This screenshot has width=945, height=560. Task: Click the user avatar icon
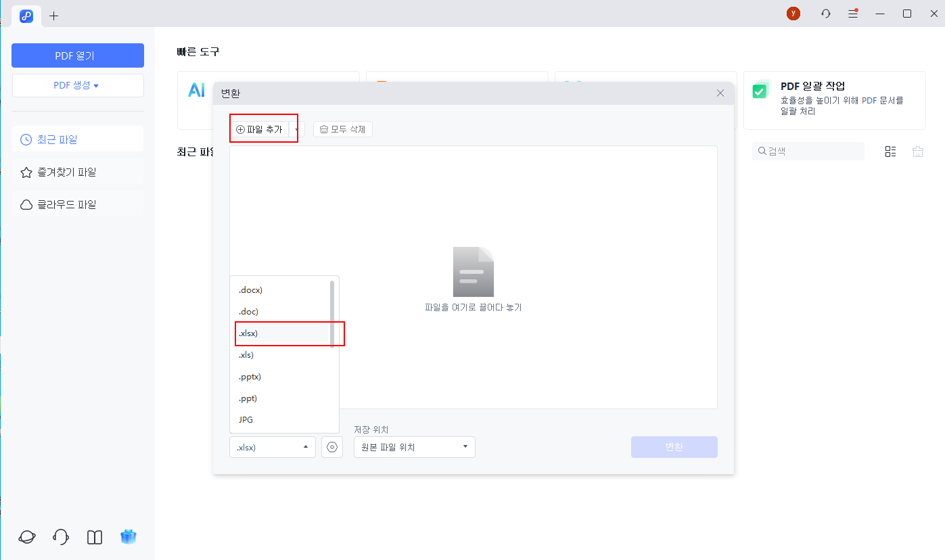[793, 14]
